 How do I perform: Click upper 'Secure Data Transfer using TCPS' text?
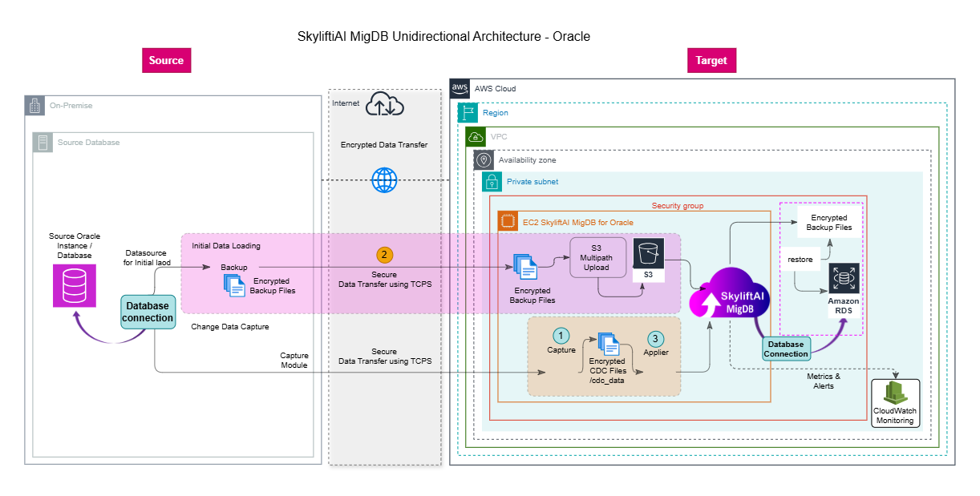pyautogui.click(x=385, y=279)
